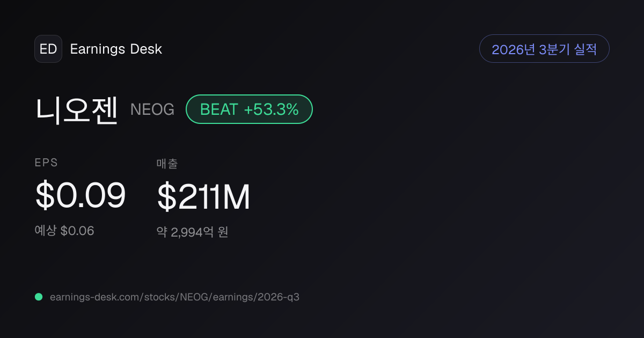
Task: Click the $211M revenue figure
Action: coord(203,196)
